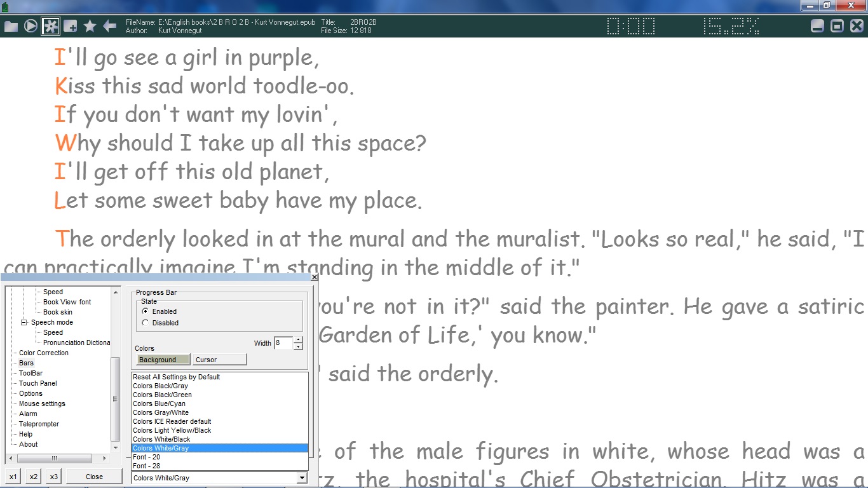The image size is (868, 488).
Task: Click the reading time counter display
Action: tap(631, 26)
